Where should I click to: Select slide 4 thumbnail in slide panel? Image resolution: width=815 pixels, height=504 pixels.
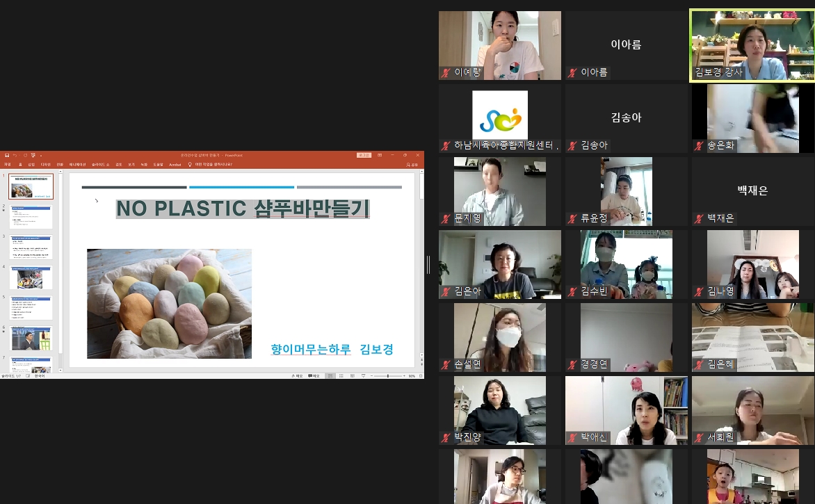31,278
